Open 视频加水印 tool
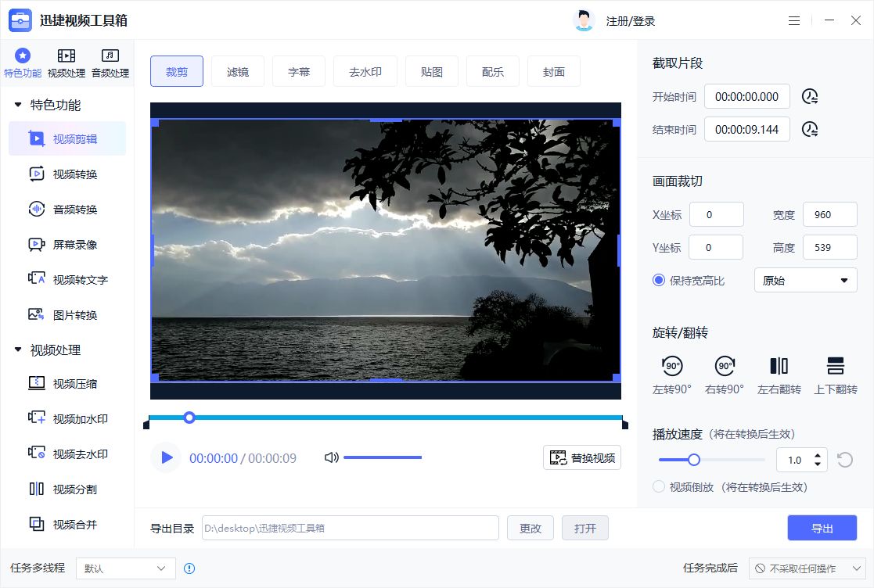 (67, 419)
